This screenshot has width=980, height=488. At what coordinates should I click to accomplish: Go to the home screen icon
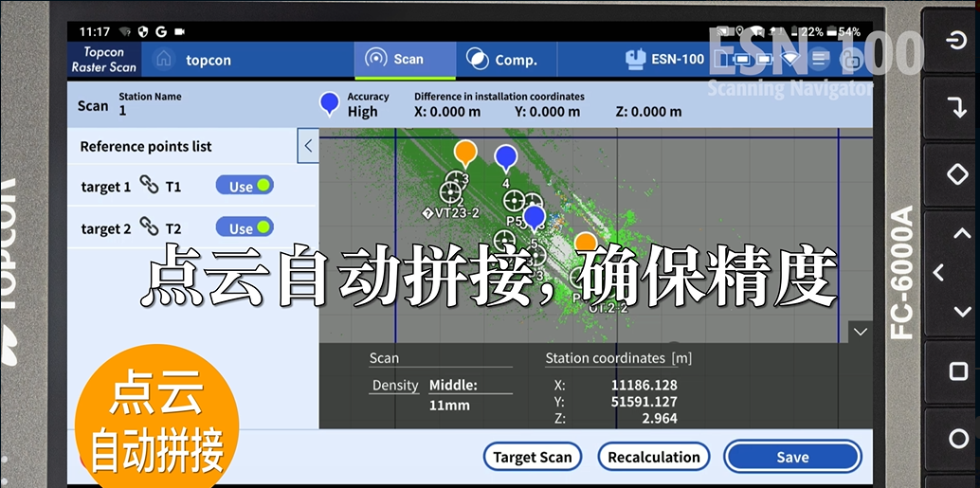point(164,60)
